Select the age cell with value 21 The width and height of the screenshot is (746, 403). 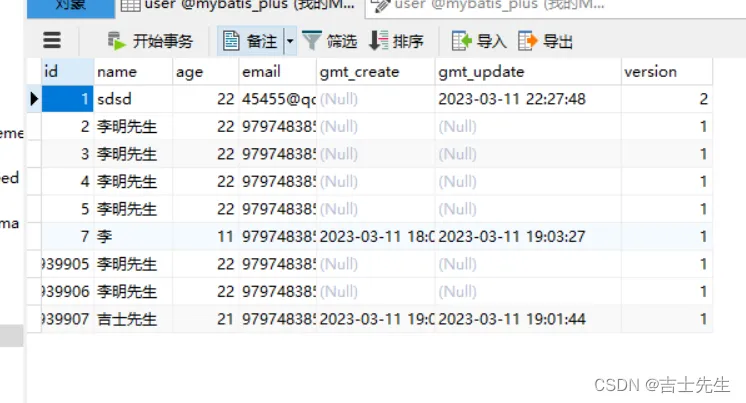(206, 319)
